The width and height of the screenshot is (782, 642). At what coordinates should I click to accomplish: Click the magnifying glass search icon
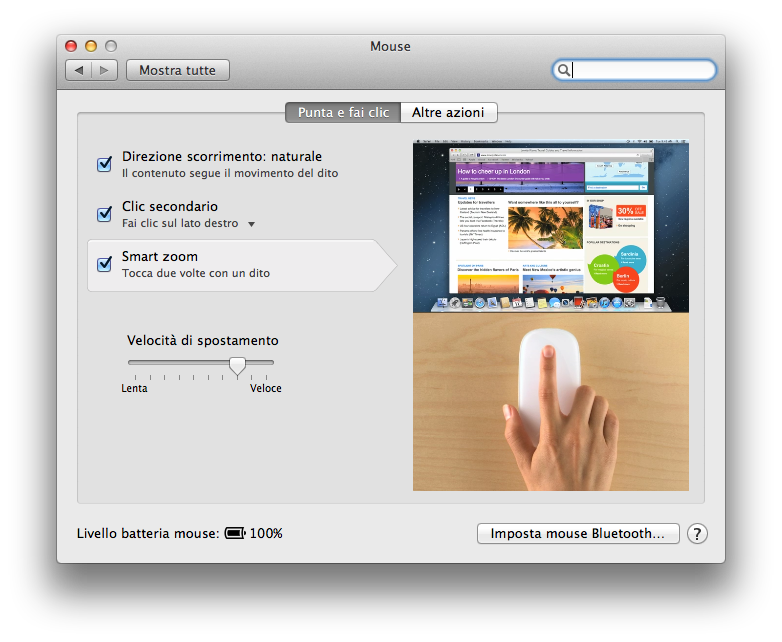click(x=564, y=70)
